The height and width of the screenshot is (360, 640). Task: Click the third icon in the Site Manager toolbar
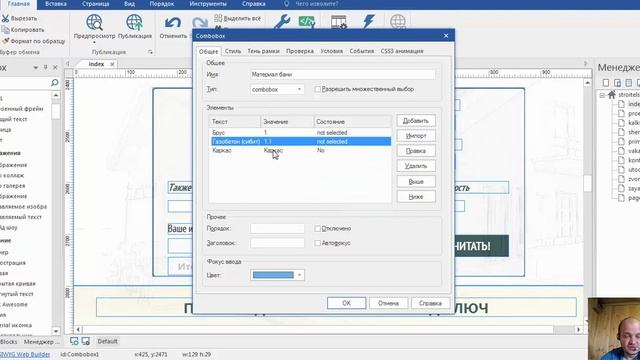pyautogui.click(x=629, y=83)
